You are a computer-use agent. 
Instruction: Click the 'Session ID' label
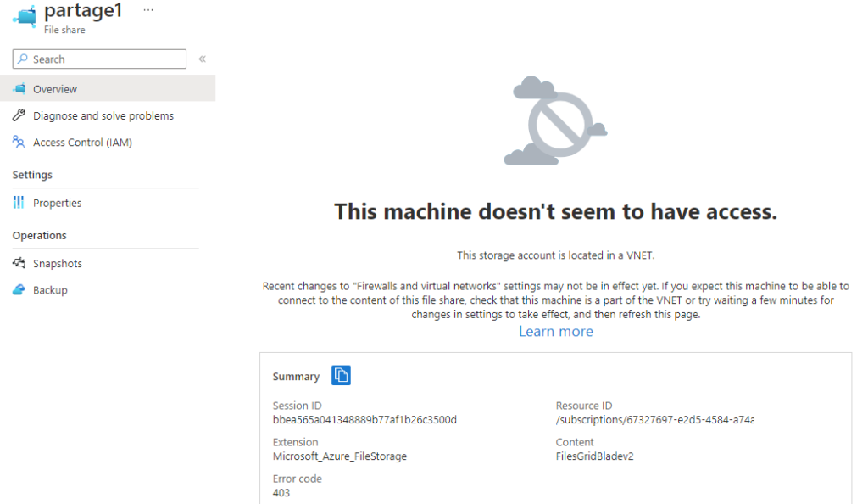[298, 406]
